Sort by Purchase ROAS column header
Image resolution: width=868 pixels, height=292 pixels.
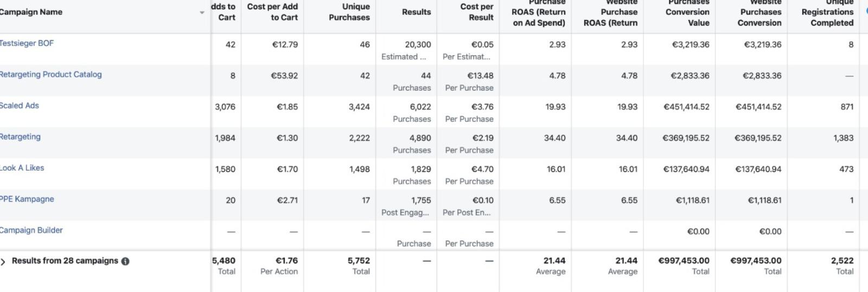point(539,12)
